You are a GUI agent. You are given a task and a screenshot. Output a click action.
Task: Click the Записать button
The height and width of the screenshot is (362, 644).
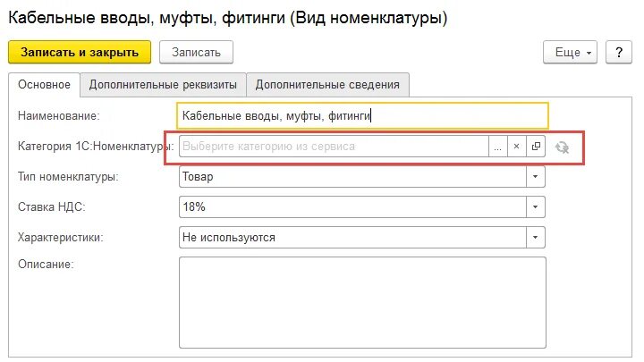click(196, 52)
